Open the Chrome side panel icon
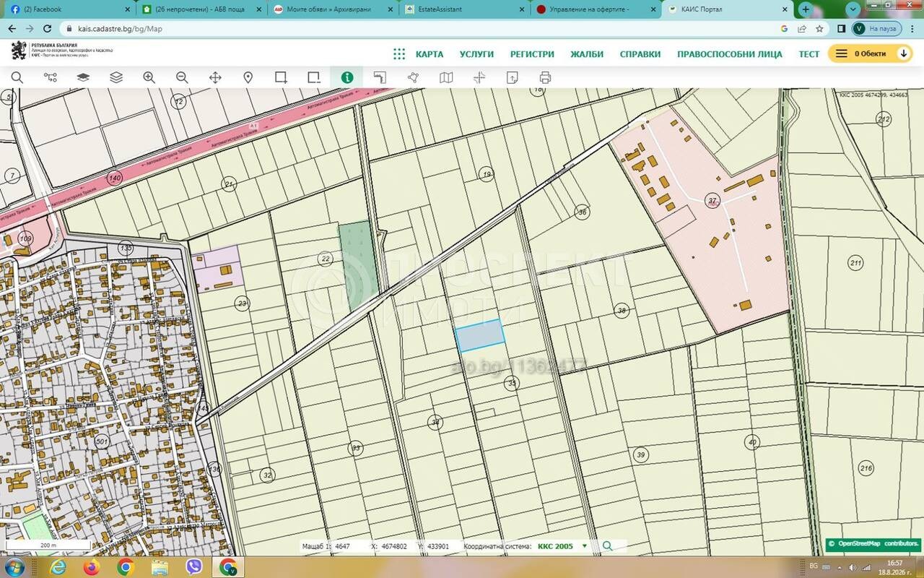This screenshot has height=578, width=924. pyautogui.click(x=841, y=29)
